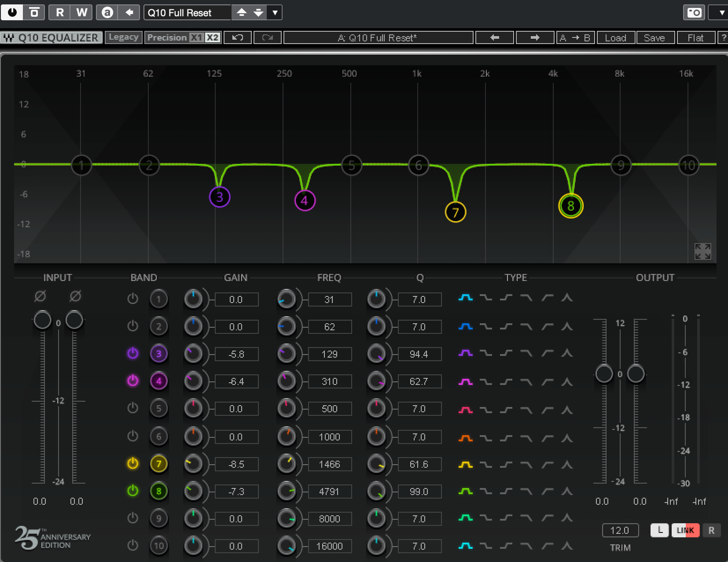Click the Write automation W button
This screenshot has height=562, width=728.
click(x=81, y=12)
